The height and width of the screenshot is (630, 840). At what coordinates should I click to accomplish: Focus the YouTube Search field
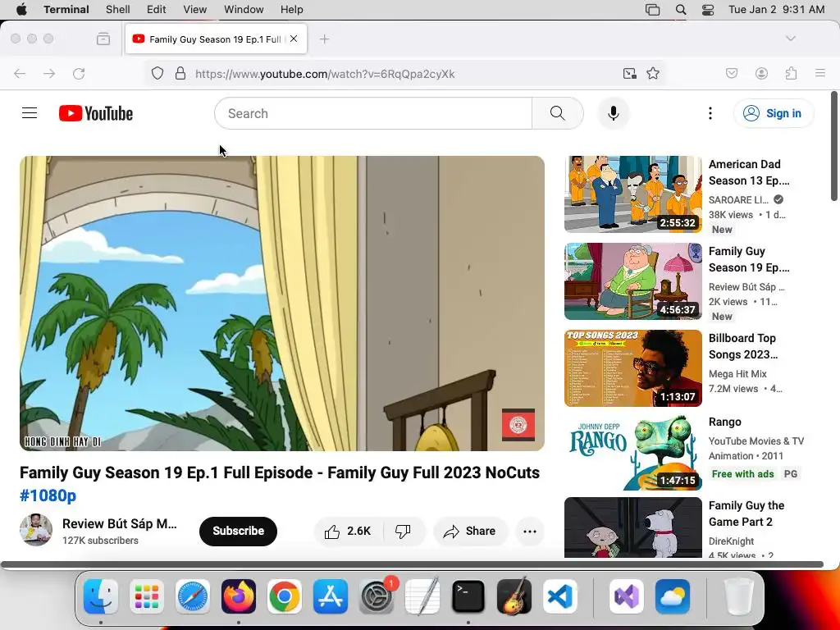pos(373,113)
